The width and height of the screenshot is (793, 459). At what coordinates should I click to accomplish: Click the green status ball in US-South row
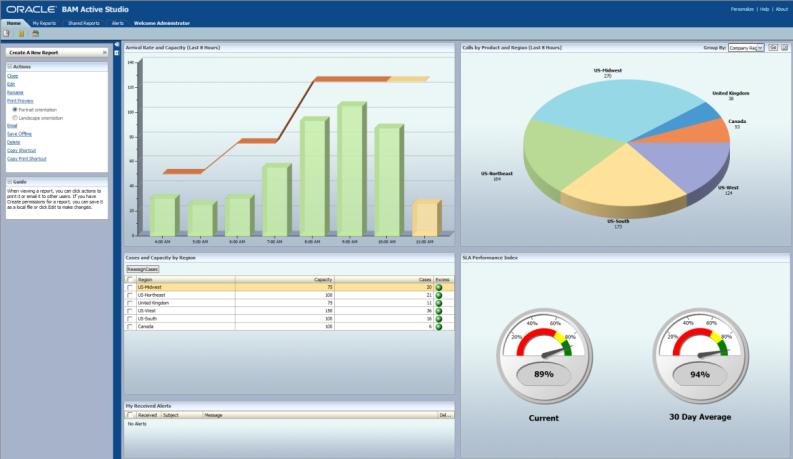(x=438, y=319)
